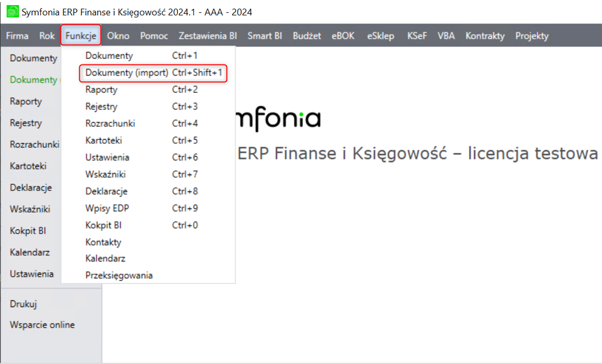Choose Wskaźniki Ctrl+7 in the Funkcje dropdown
The width and height of the screenshot is (602, 364).
pos(148,174)
